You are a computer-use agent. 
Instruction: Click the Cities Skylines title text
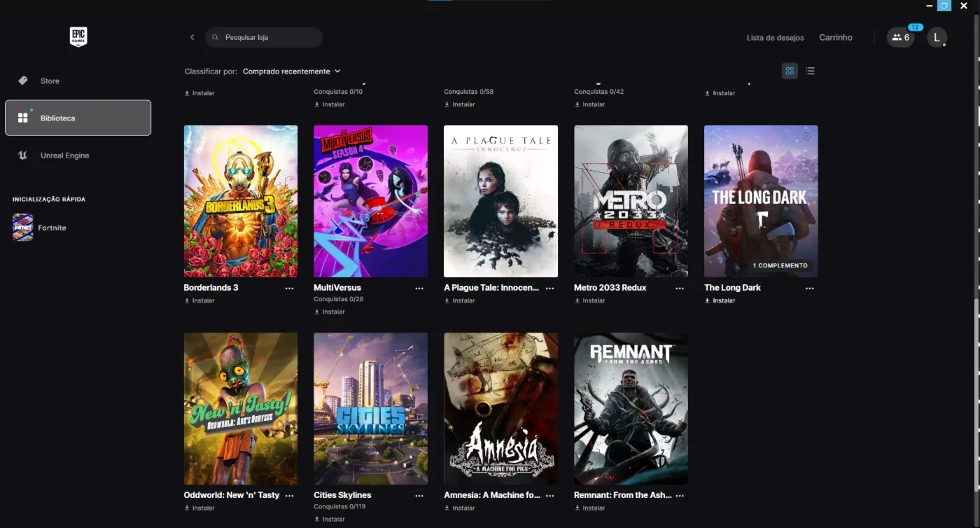click(342, 495)
